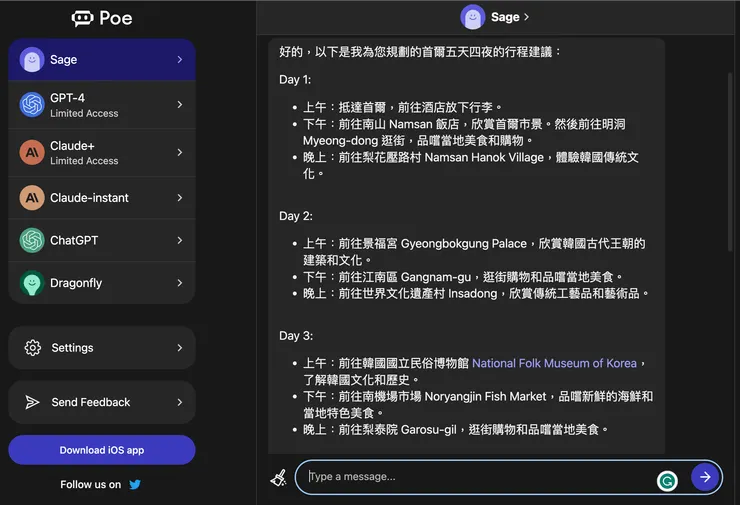The width and height of the screenshot is (740, 505).
Task: Click the Sage title in chat header
Action: [x=505, y=17]
